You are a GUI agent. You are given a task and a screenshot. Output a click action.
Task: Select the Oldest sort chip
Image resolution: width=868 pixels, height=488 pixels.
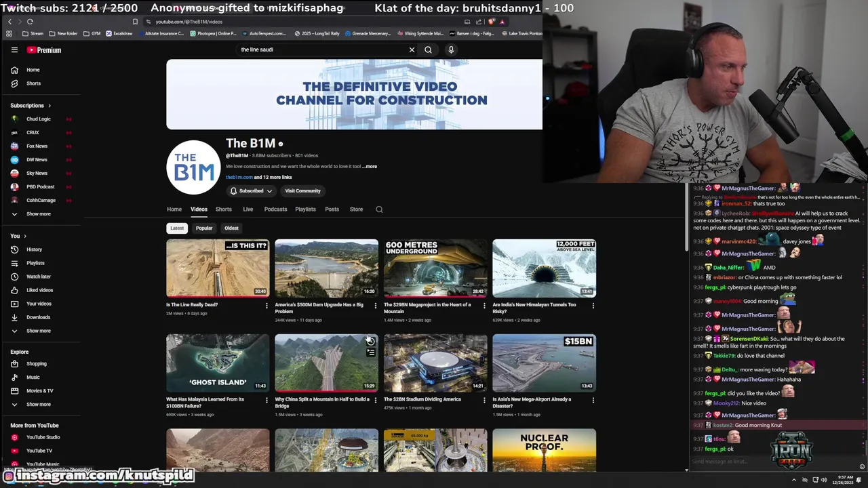pyautogui.click(x=231, y=228)
